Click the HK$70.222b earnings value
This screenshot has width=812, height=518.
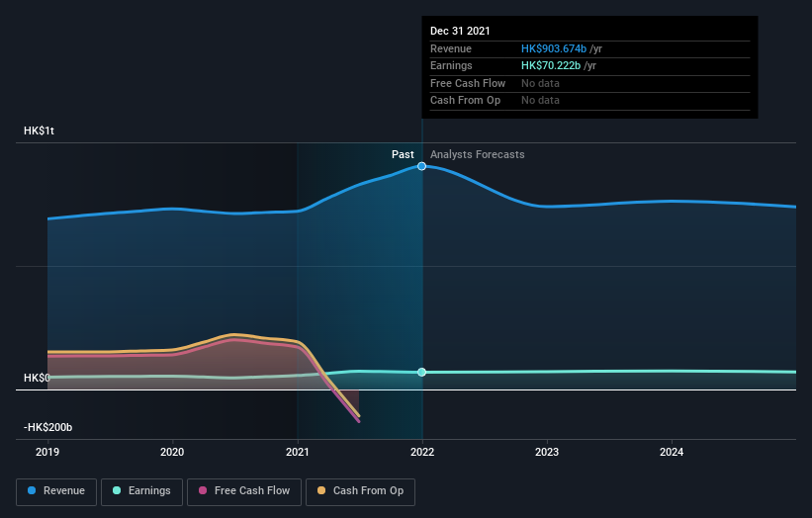pyautogui.click(x=551, y=65)
